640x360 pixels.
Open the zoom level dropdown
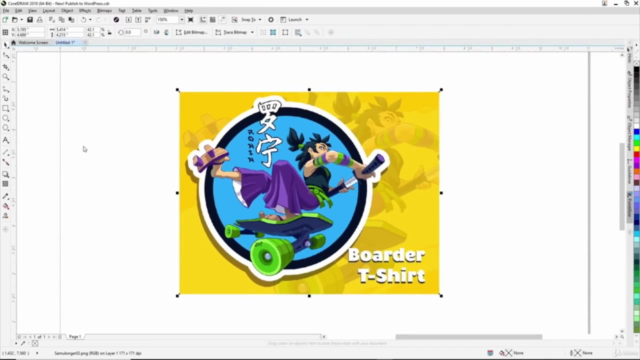182,20
